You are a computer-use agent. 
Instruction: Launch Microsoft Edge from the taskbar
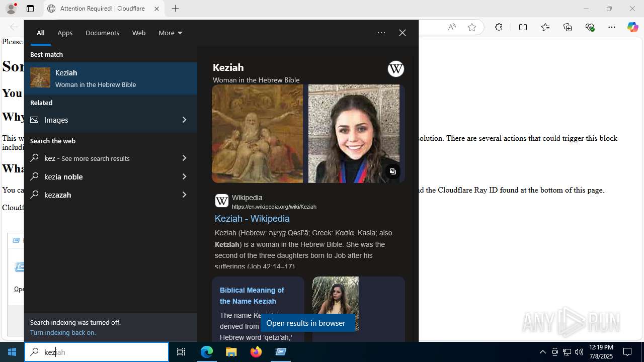(207, 352)
